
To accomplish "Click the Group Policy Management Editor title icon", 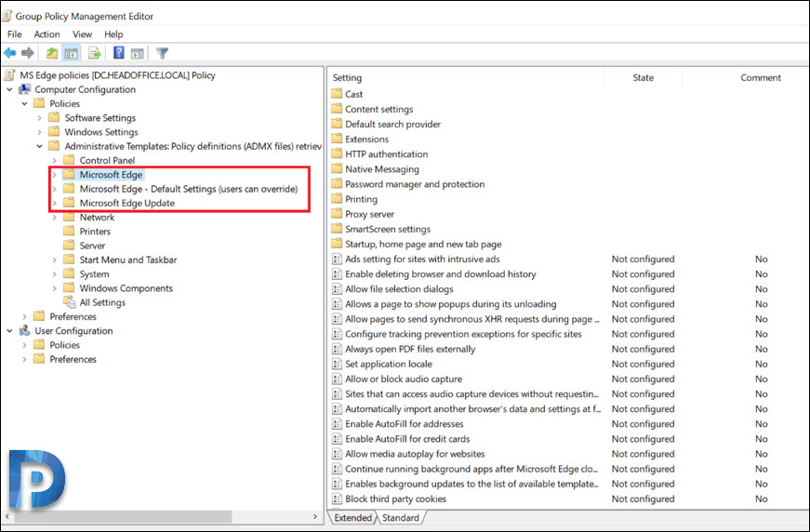I will coord(7,16).
